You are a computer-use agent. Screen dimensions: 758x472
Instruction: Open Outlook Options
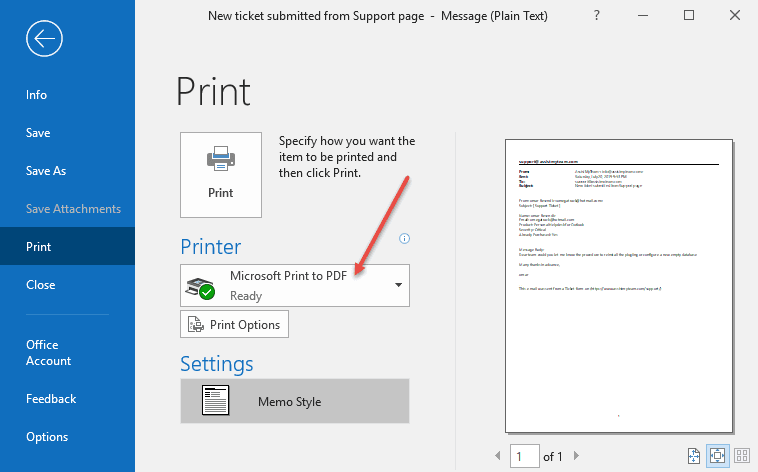pyautogui.click(x=47, y=437)
